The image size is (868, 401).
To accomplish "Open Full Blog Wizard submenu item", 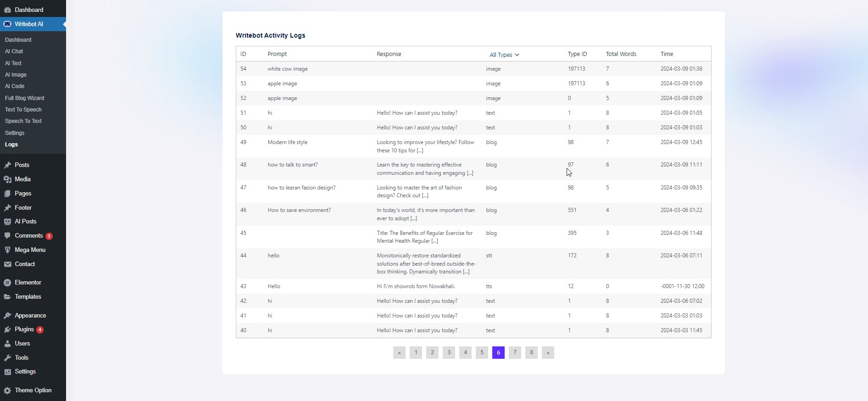I will [25, 98].
